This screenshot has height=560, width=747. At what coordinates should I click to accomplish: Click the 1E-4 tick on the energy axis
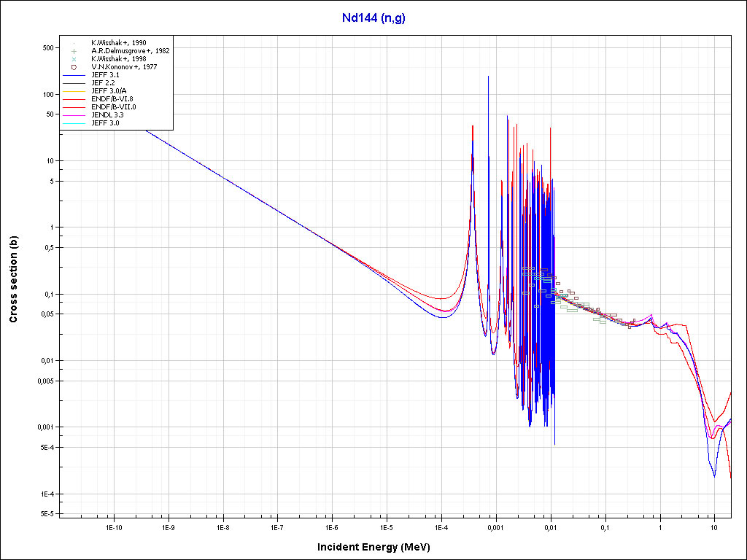441,526
